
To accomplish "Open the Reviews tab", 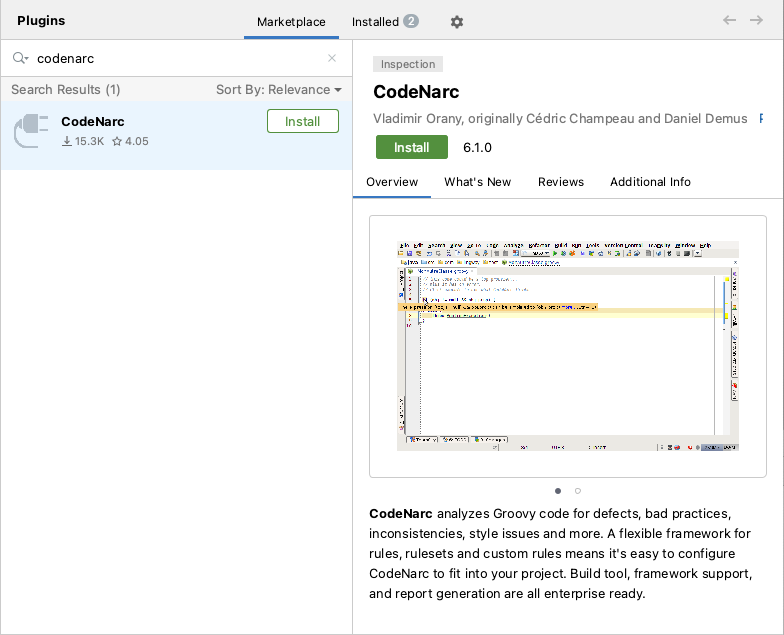I will coord(560,182).
